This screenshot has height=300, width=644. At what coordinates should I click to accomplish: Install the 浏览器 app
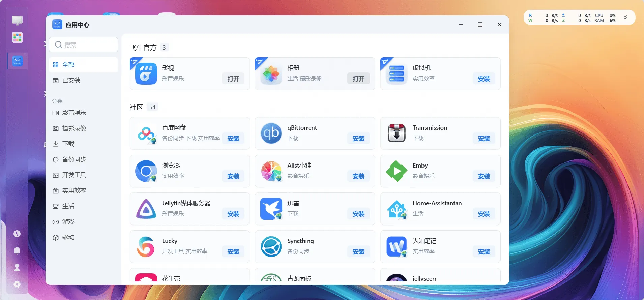point(233,176)
